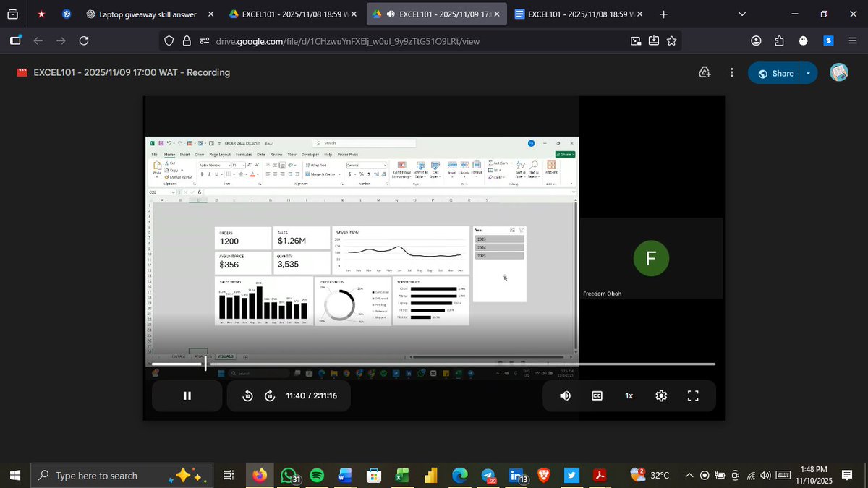
Task: Open playback speed 1x menu
Action: 629,395
